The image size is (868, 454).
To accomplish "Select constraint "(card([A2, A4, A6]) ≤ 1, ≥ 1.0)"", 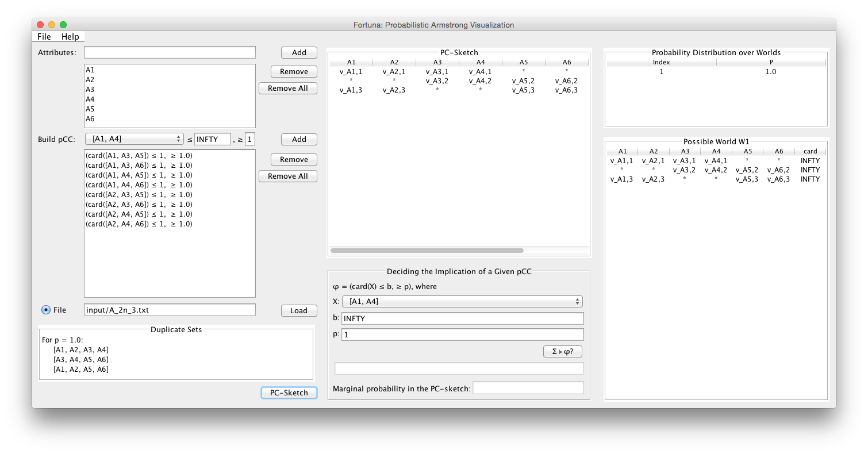I will click(170, 224).
